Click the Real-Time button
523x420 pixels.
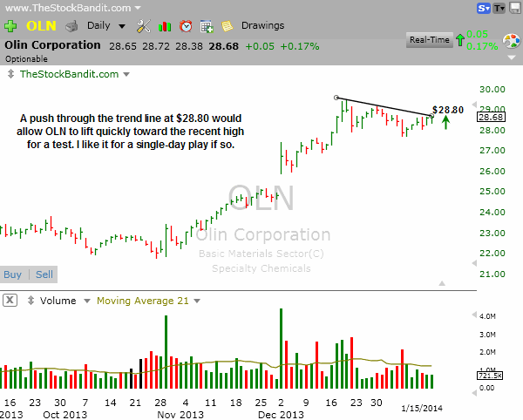pyautogui.click(x=429, y=40)
